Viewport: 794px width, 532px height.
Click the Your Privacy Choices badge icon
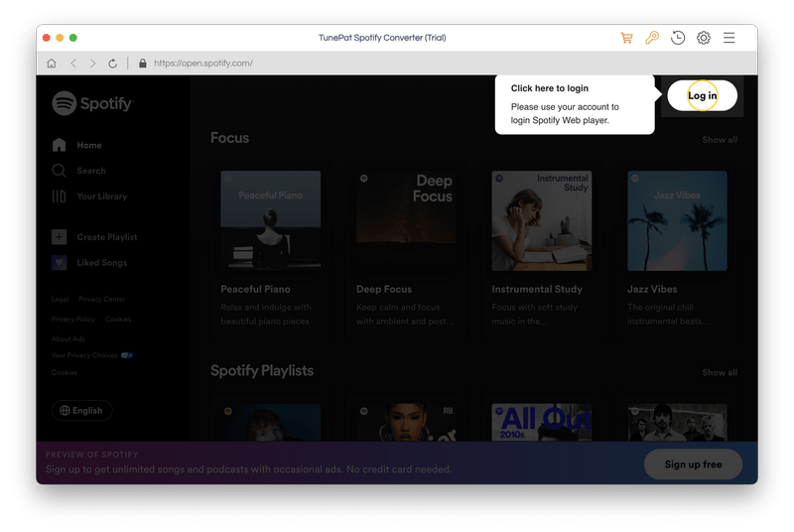tap(127, 355)
